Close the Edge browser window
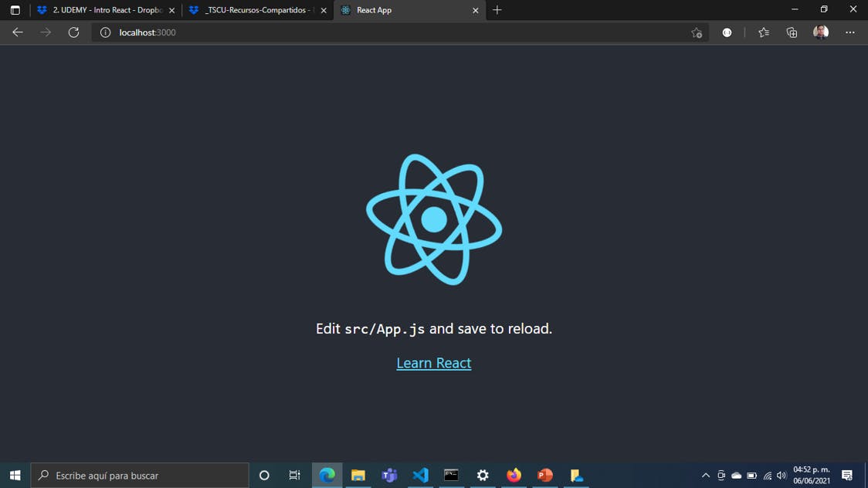 [x=853, y=9]
